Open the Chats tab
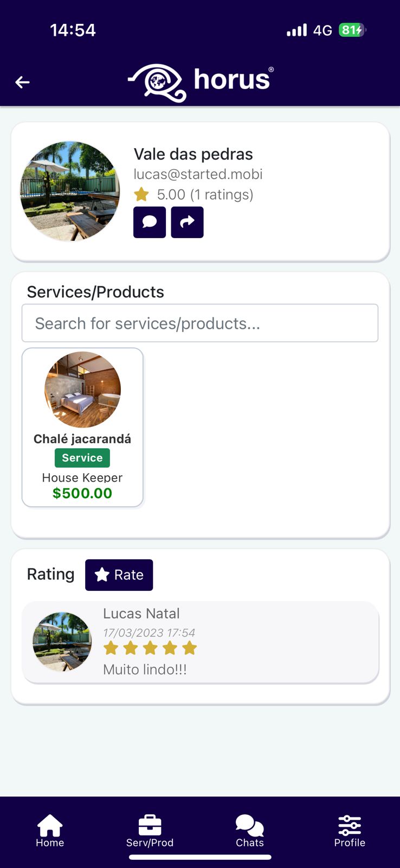This screenshot has height=868, width=400. tap(250, 831)
